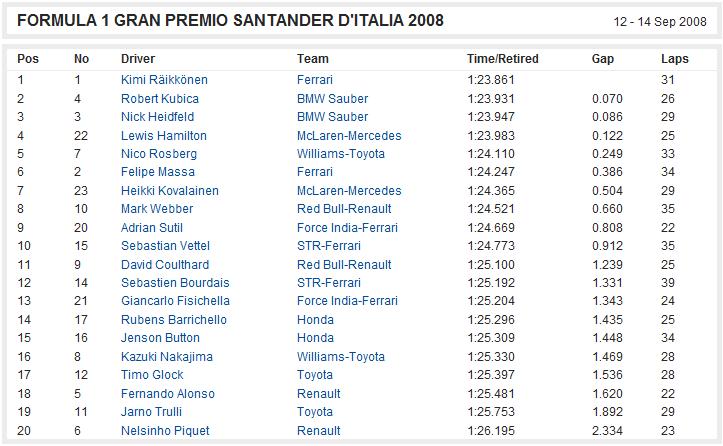
Task: Visit Williams-Toyota team link for Rosberg
Action: pos(341,154)
